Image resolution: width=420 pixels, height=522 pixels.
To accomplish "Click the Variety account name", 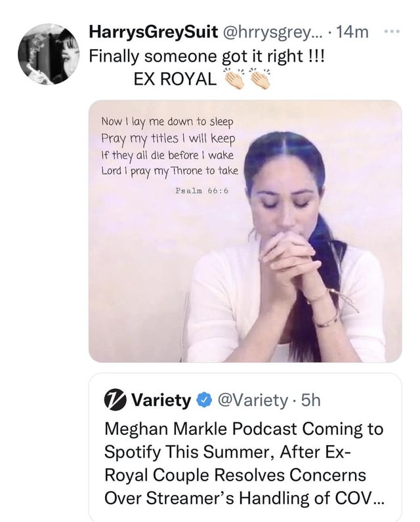I will 161,399.
